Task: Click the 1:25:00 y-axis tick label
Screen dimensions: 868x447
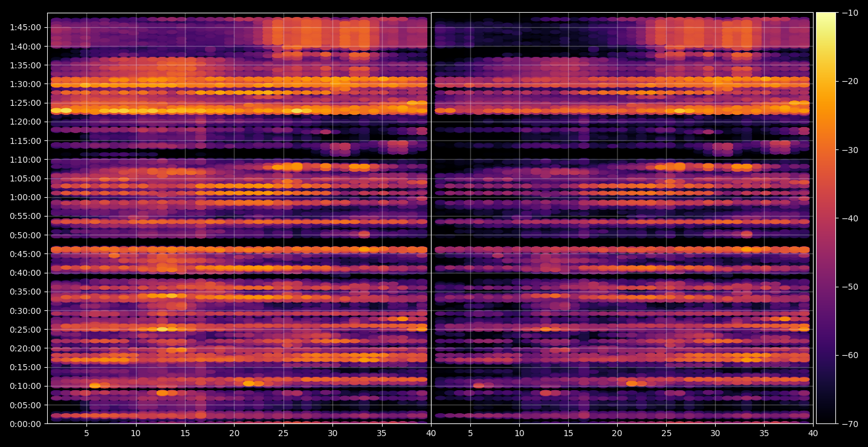Action: 26,103
